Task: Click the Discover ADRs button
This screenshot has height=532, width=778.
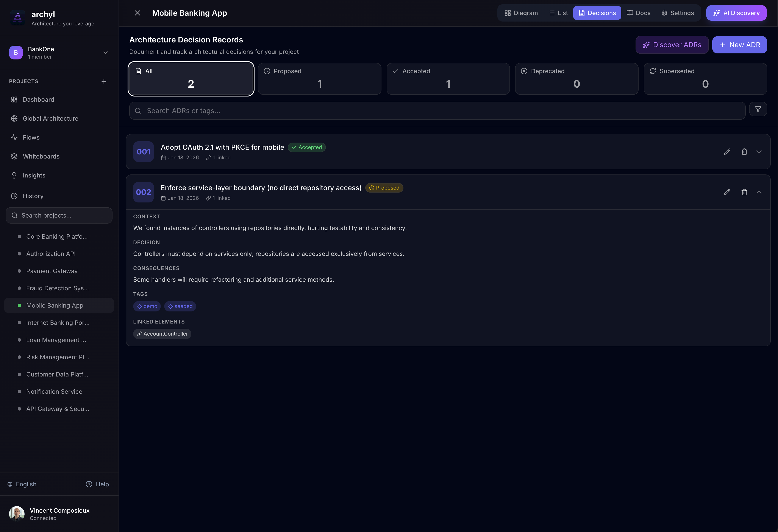Action: click(x=672, y=45)
